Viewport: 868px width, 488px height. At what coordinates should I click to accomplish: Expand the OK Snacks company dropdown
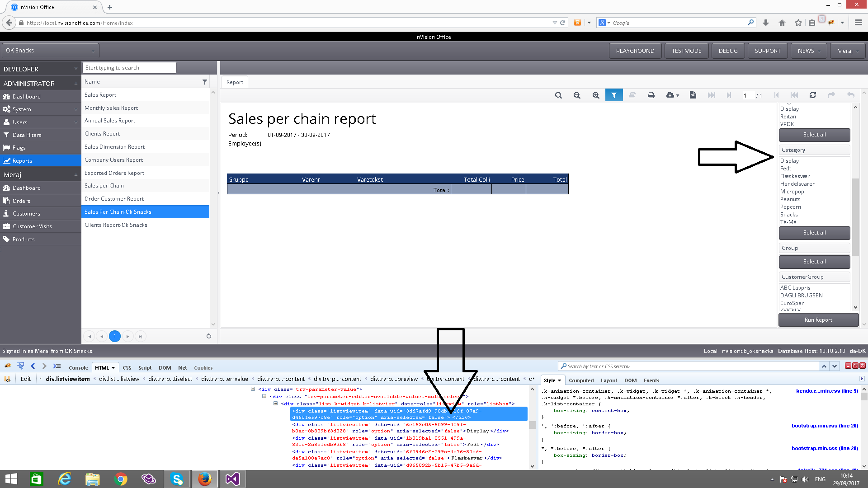point(50,51)
